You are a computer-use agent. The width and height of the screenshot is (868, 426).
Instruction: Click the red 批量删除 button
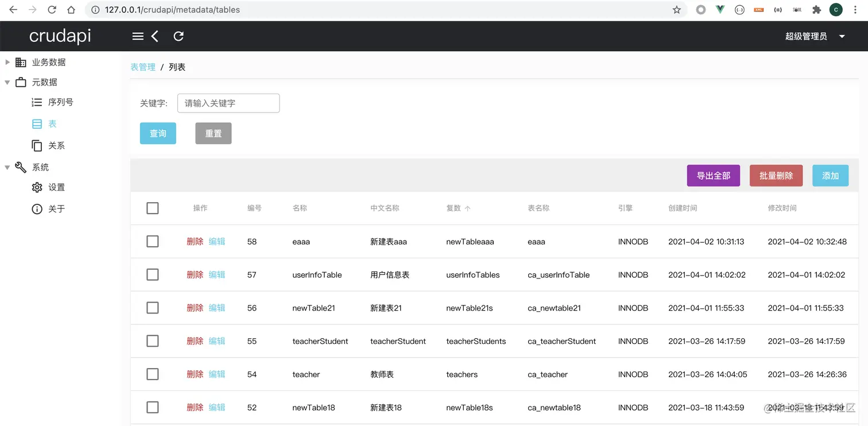coord(776,176)
